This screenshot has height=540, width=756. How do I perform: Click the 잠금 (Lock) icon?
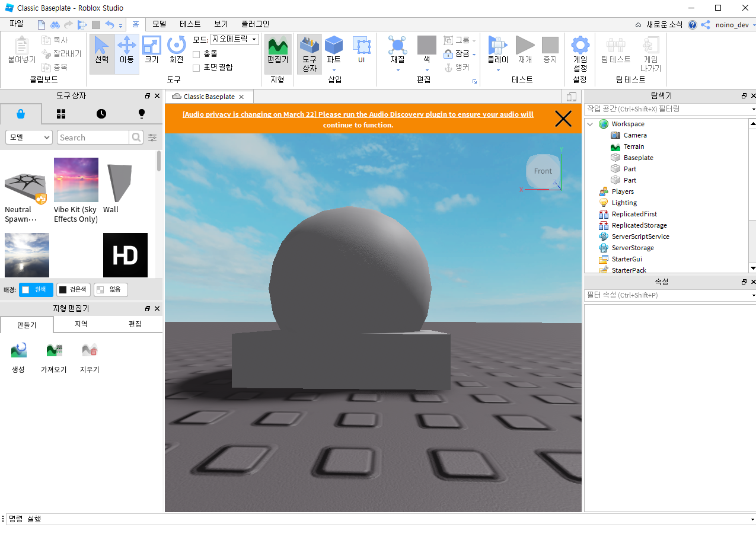tap(448, 53)
